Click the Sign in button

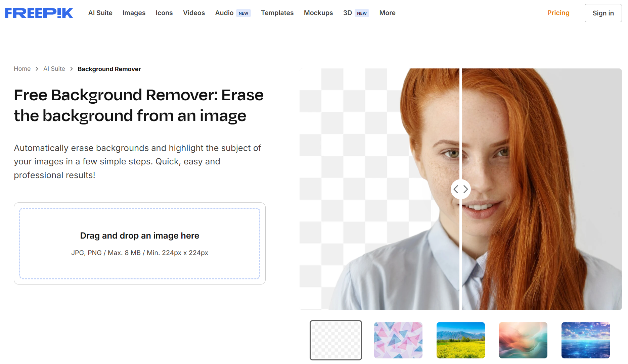pos(603,13)
